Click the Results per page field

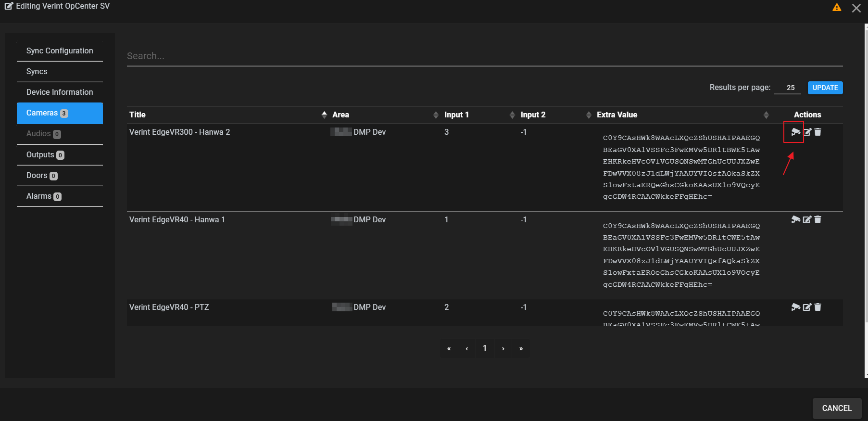click(787, 88)
